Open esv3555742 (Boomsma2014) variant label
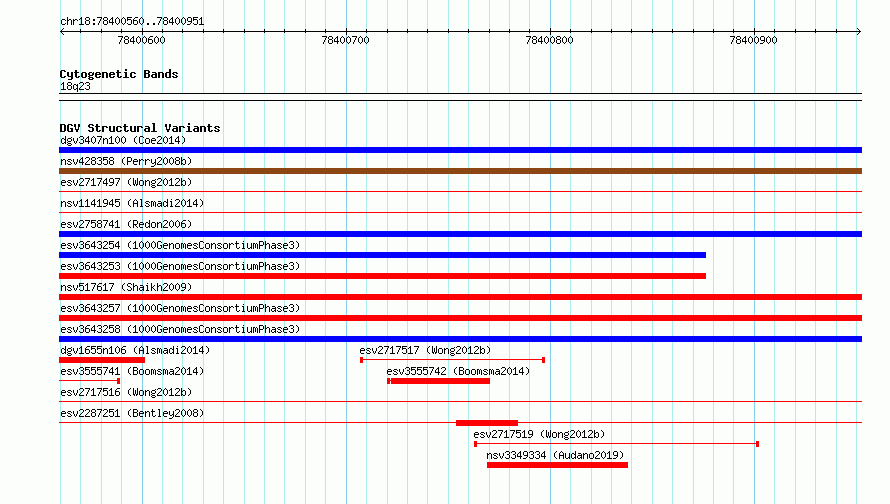 (458, 371)
